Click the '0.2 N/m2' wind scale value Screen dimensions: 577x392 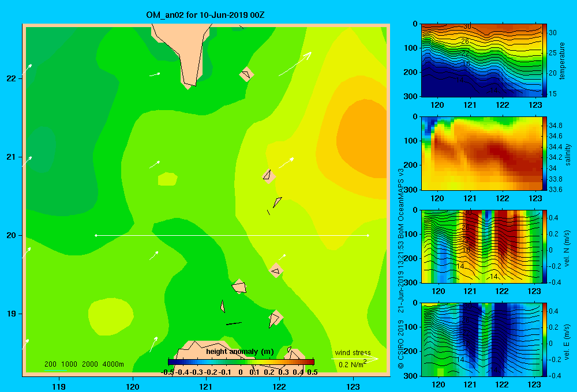click(353, 364)
